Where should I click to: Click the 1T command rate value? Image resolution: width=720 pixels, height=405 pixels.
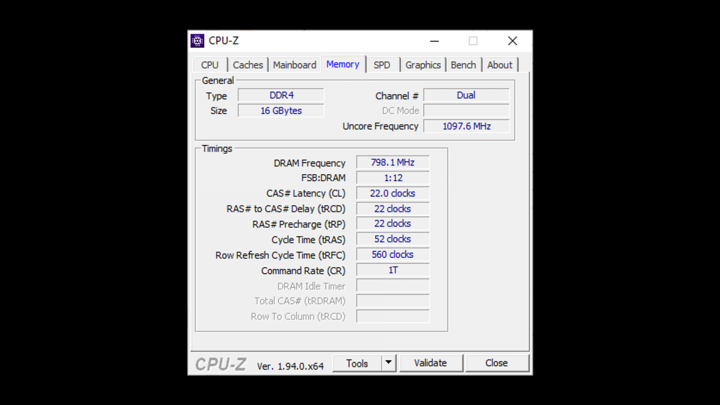[x=393, y=270]
